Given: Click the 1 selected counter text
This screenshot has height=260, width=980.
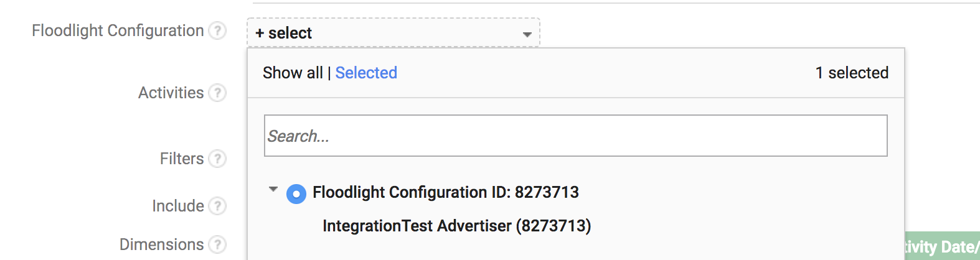Looking at the screenshot, I should pyautogui.click(x=852, y=73).
